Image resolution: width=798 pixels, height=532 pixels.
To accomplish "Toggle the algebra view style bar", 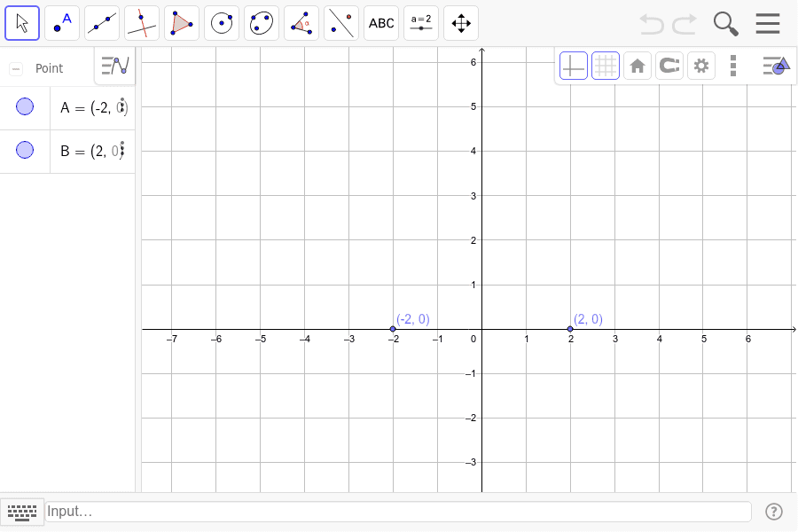I will coord(115,66).
